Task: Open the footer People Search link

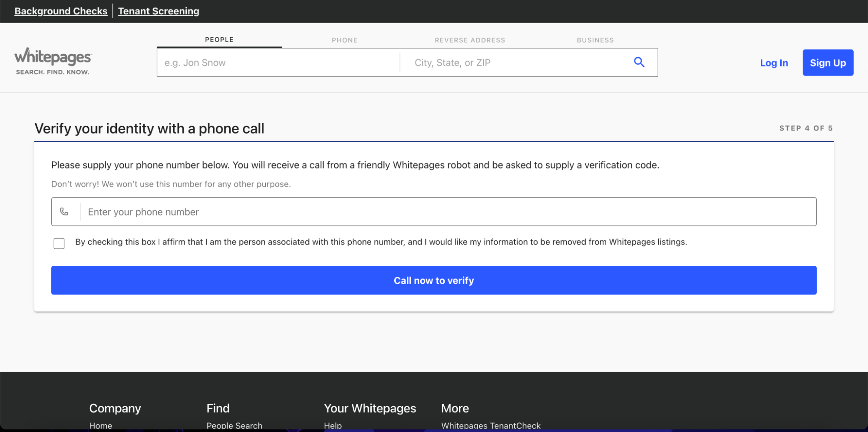Action: click(x=234, y=425)
